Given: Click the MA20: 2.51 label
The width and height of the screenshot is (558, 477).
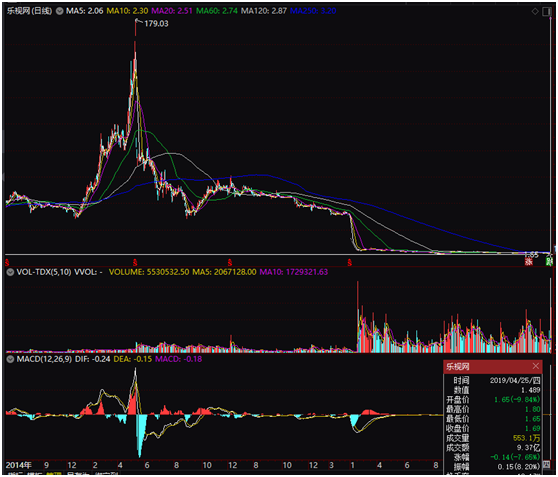Looking at the screenshot, I should pyautogui.click(x=172, y=11).
